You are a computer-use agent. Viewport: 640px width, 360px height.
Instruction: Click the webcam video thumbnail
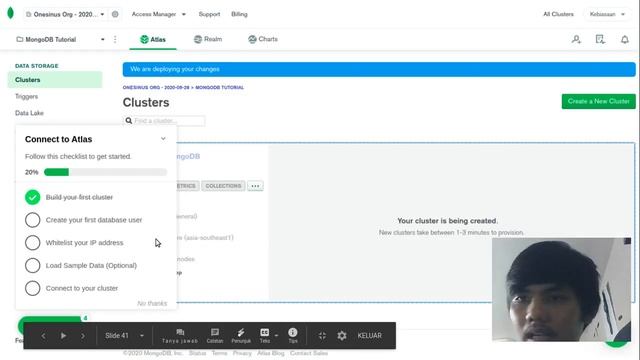point(562,289)
